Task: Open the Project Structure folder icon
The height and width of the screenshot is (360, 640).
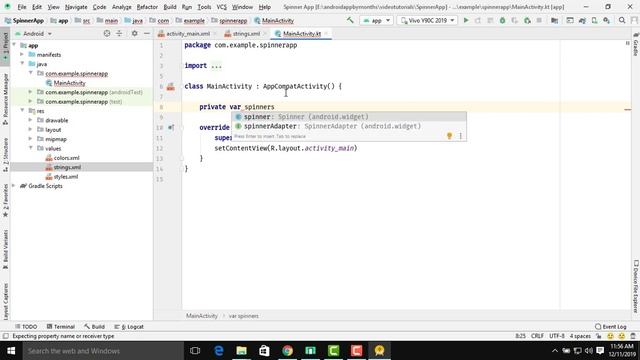Action: pyautogui.click(x=554, y=20)
